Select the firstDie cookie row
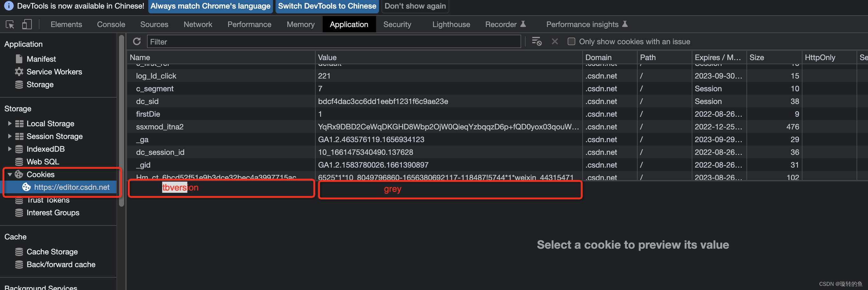The height and width of the screenshot is (290, 868). click(x=497, y=114)
